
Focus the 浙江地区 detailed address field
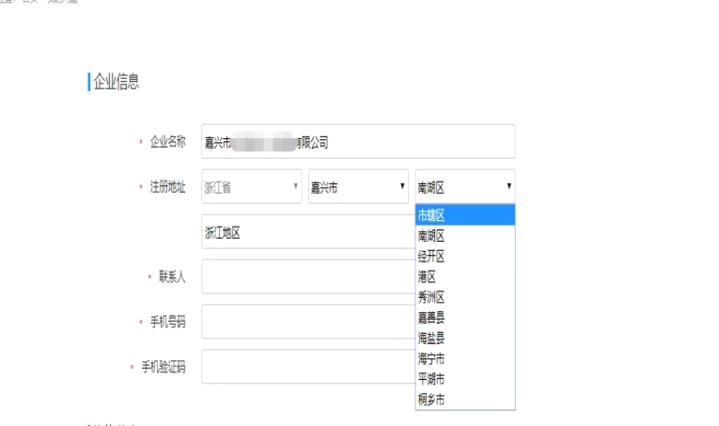(x=307, y=232)
